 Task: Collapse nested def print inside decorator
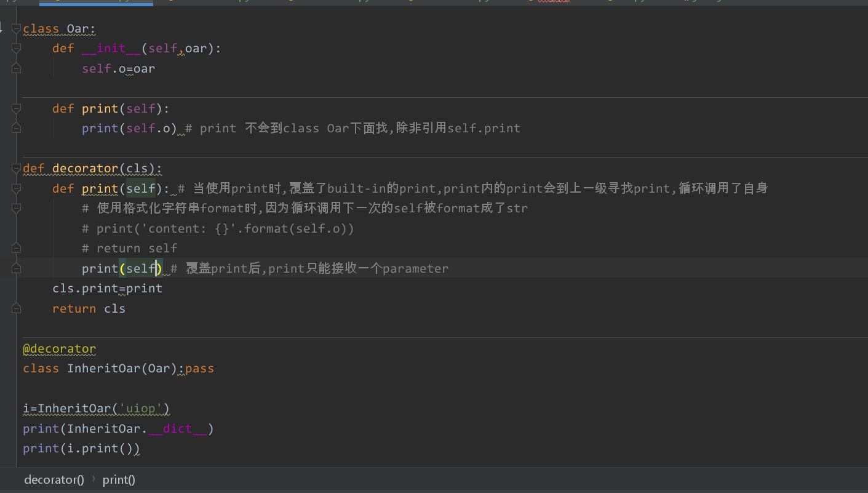[x=16, y=188]
